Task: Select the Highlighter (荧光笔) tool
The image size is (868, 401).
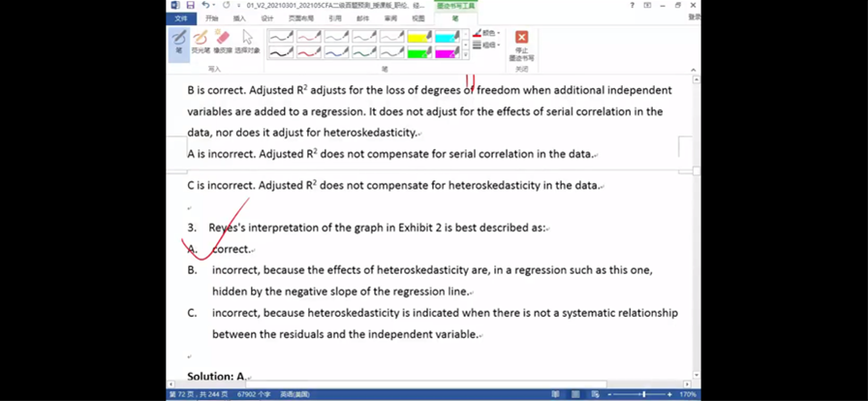Action: tap(201, 41)
